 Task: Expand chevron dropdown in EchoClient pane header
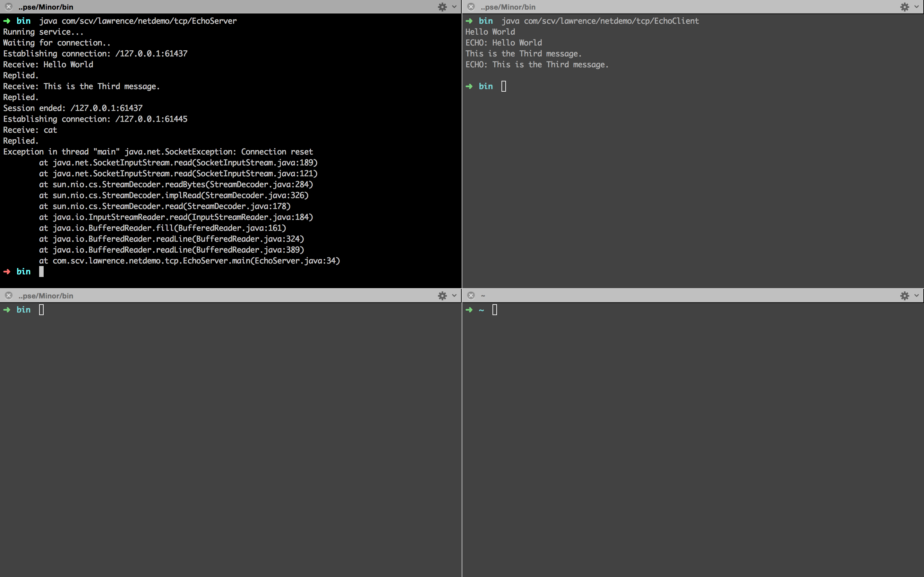pos(916,7)
